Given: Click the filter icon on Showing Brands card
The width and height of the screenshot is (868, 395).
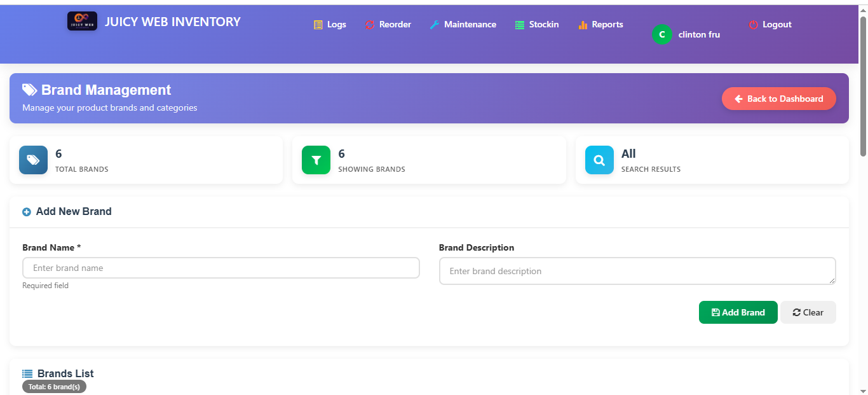Looking at the screenshot, I should coord(316,160).
